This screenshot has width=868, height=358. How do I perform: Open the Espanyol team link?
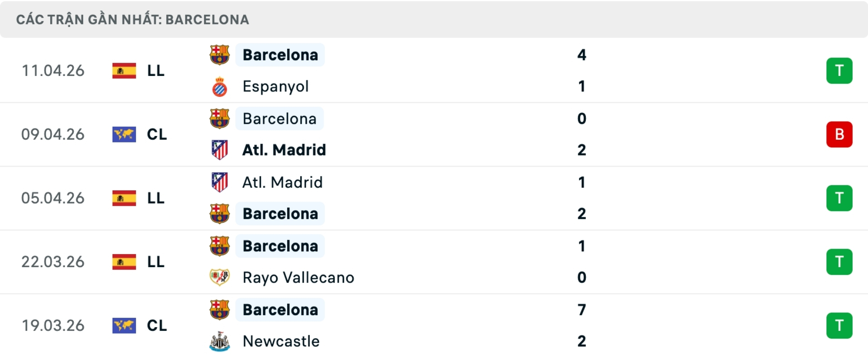pos(275,86)
